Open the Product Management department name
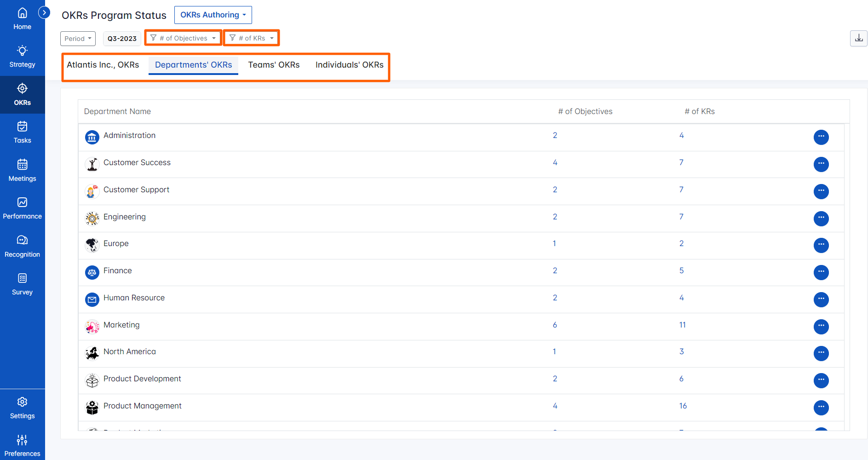Image resolution: width=868 pixels, height=460 pixels. (x=142, y=406)
